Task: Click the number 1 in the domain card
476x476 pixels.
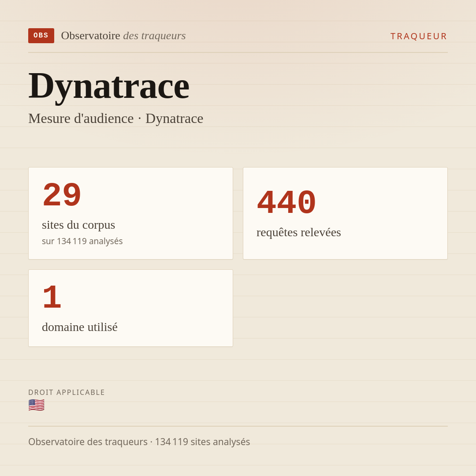Action: pyautogui.click(x=52, y=297)
